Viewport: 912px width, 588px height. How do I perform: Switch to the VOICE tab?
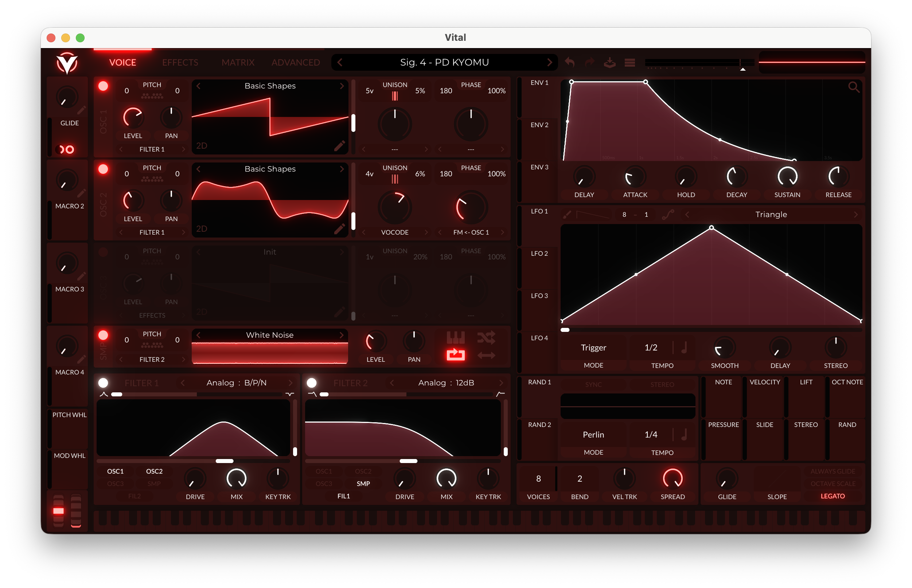[x=122, y=63]
